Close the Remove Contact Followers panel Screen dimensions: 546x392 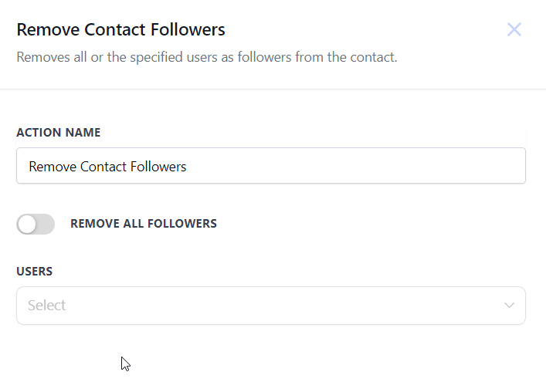click(x=514, y=30)
